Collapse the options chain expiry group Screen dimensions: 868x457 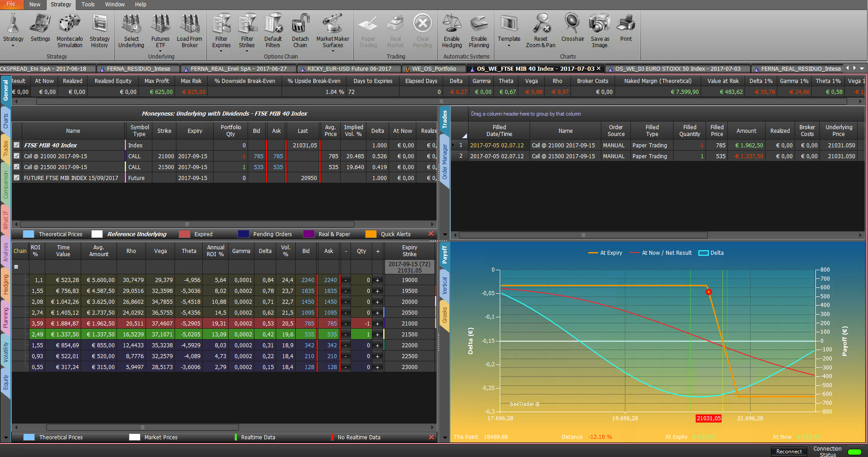tap(16, 267)
